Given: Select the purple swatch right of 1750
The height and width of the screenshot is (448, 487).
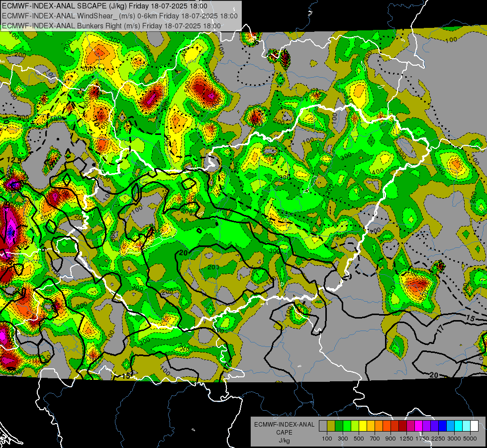Looking at the screenshot, I should [x=427, y=426].
